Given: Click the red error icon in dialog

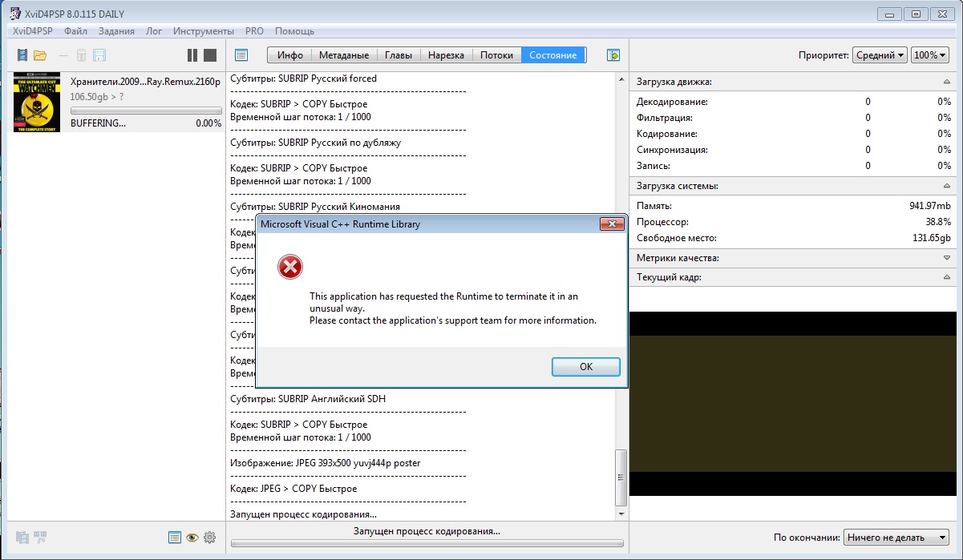Looking at the screenshot, I should (289, 267).
